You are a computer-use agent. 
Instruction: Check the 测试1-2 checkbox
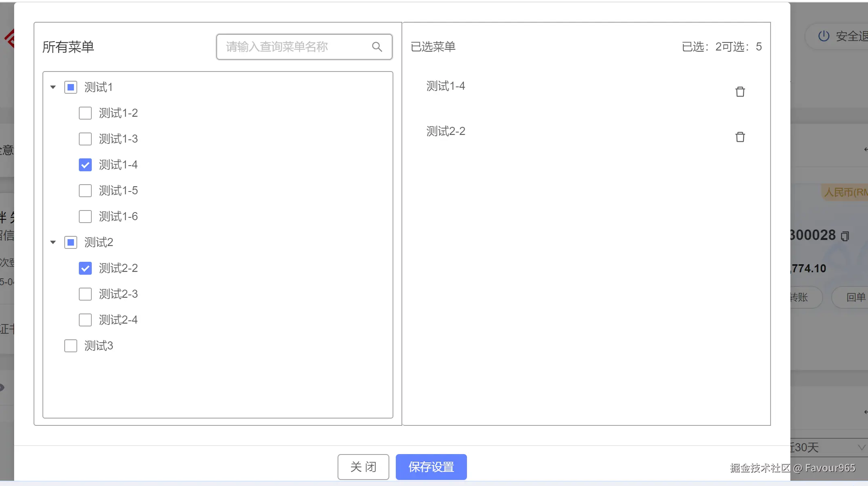[x=85, y=113]
